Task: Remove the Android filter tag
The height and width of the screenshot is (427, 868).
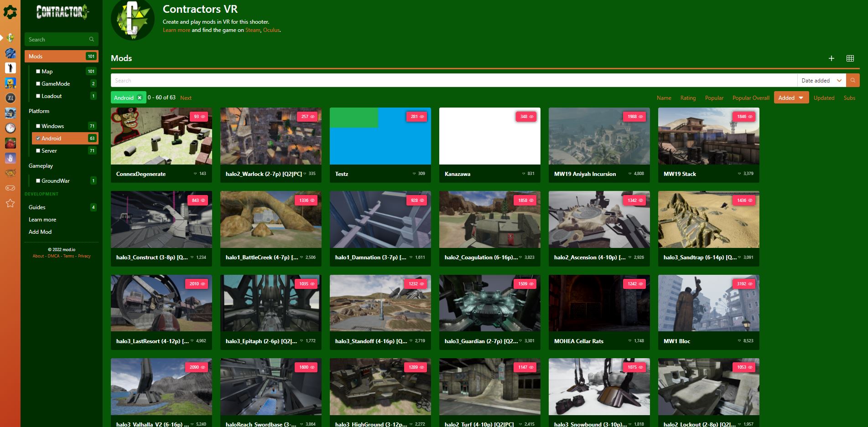Action: 140,98
